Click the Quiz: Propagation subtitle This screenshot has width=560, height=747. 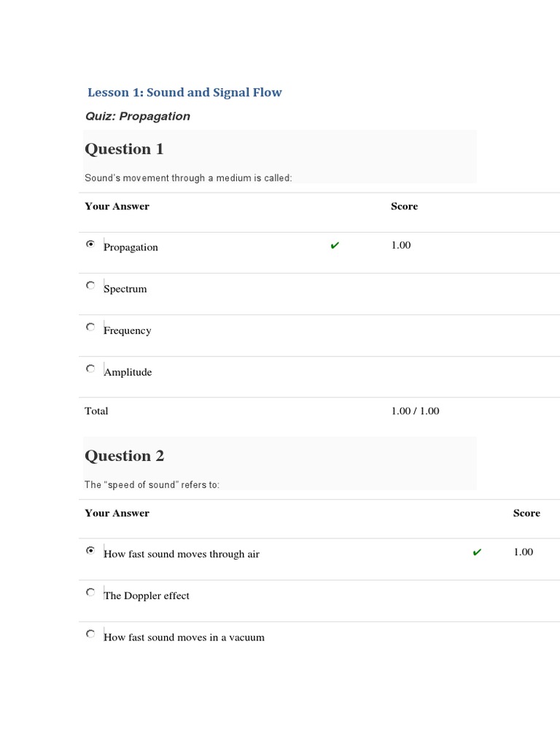(138, 116)
